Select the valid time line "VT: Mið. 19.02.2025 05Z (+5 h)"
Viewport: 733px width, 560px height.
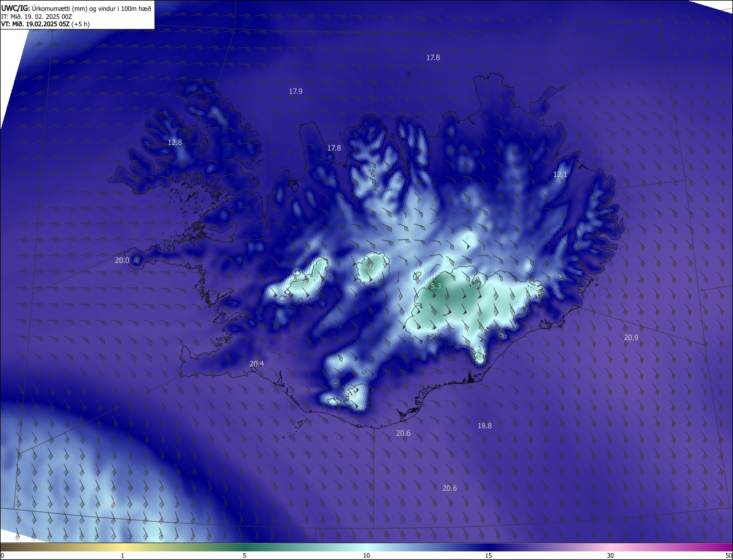[45, 24]
